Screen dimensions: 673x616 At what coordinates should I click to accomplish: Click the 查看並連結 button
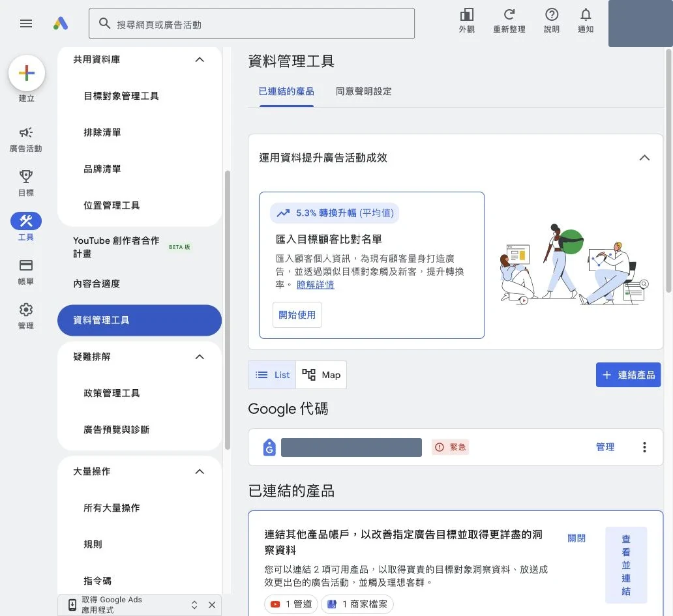[x=626, y=565]
